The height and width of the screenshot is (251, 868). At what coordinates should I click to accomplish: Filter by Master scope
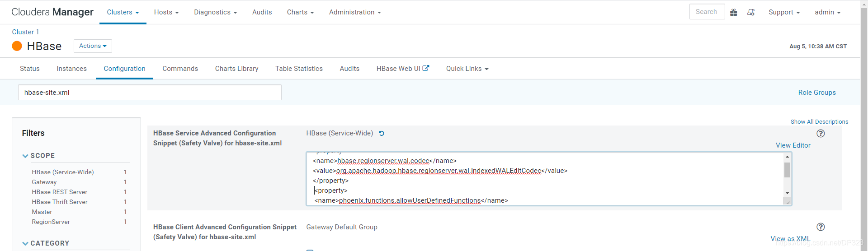[42, 212]
